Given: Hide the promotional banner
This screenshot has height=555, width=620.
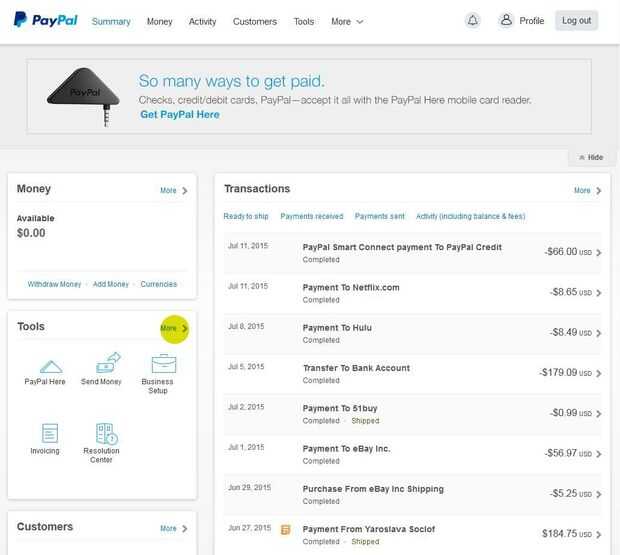Looking at the screenshot, I should click(x=591, y=157).
